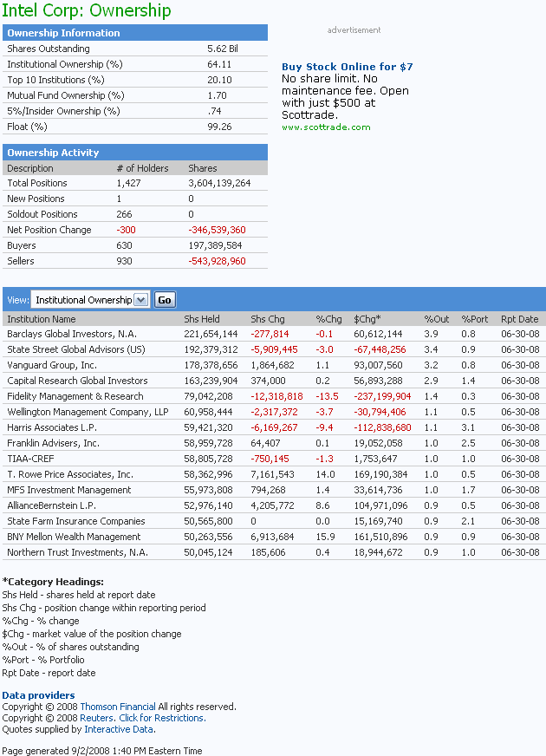This screenshot has height=756, width=546.
Task: Click the Go button
Action: tap(165, 300)
